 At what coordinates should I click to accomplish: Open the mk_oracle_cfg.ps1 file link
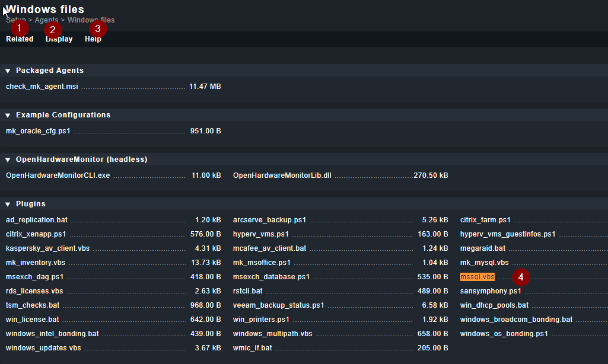[x=38, y=131]
